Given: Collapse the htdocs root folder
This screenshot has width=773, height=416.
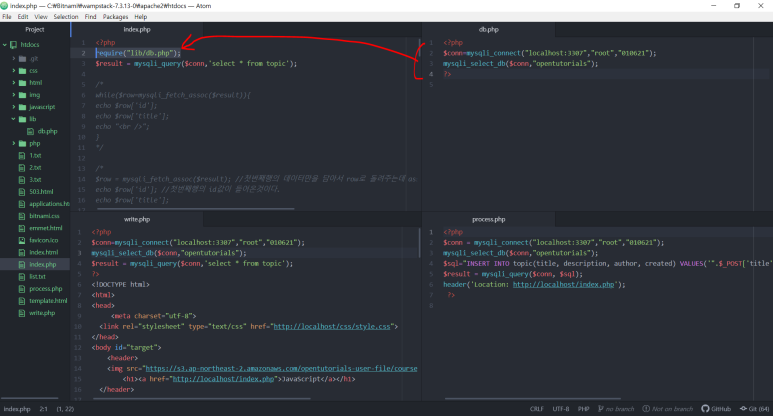Looking at the screenshot, I should click(5, 45).
